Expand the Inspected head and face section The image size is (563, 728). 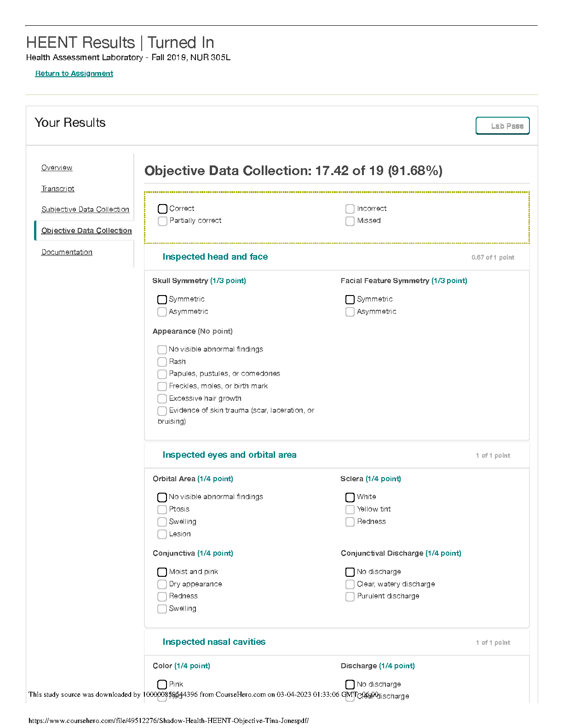(x=215, y=257)
